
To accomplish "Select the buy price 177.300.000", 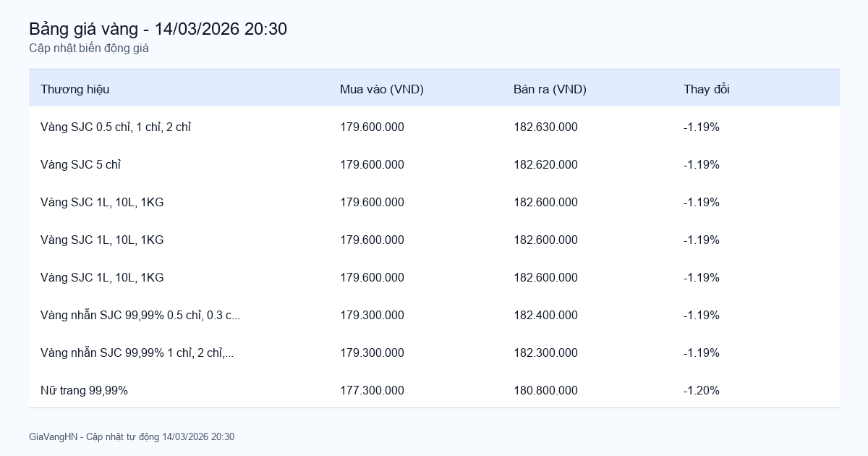I will [372, 390].
